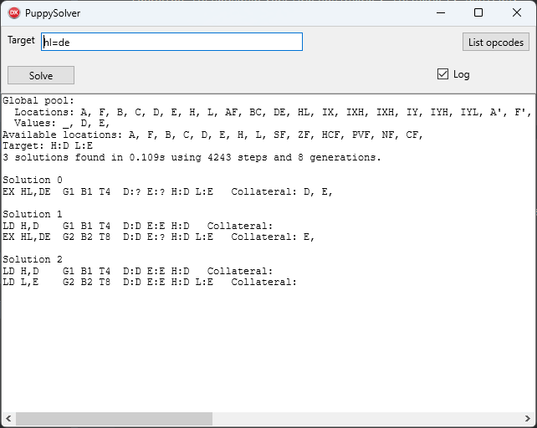The image size is (537, 428).
Task: Click 'LD H,D' instruction under Solution 2
Action: 21,271
